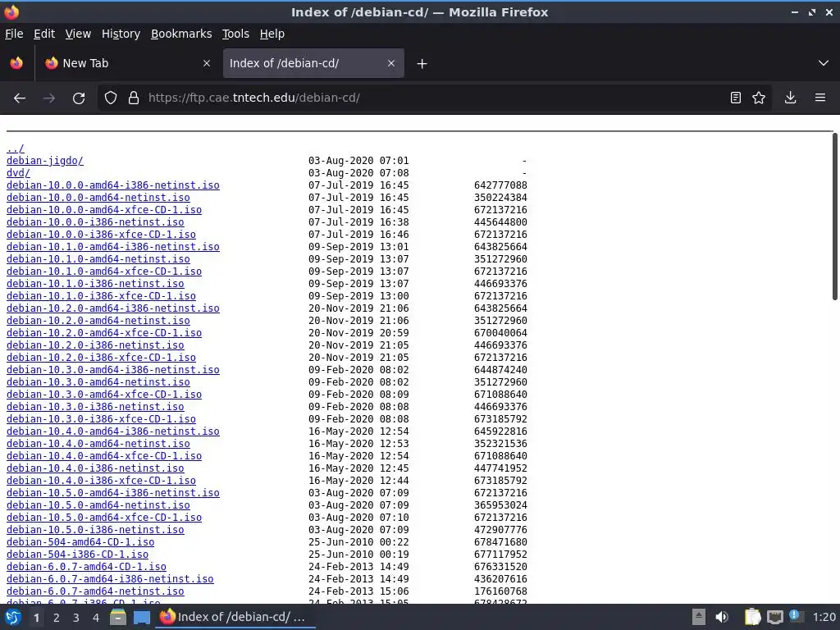Open the clipboard manager tray icon
The image size is (840, 630).
tap(752, 617)
